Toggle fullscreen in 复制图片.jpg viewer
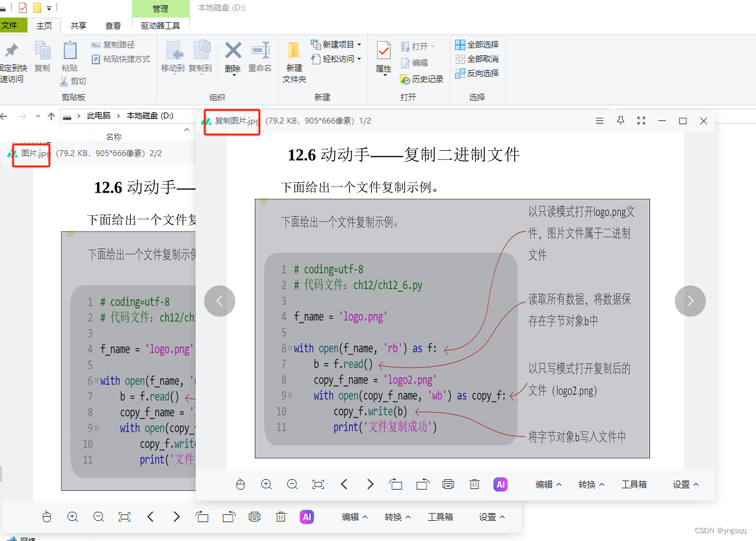The width and height of the screenshot is (756, 541). pos(641,120)
